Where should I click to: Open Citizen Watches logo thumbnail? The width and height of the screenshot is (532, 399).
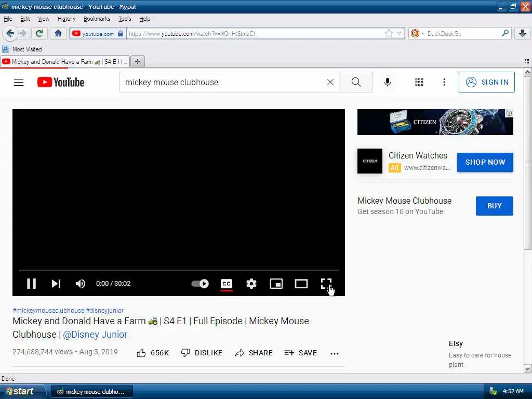coord(370,161)
